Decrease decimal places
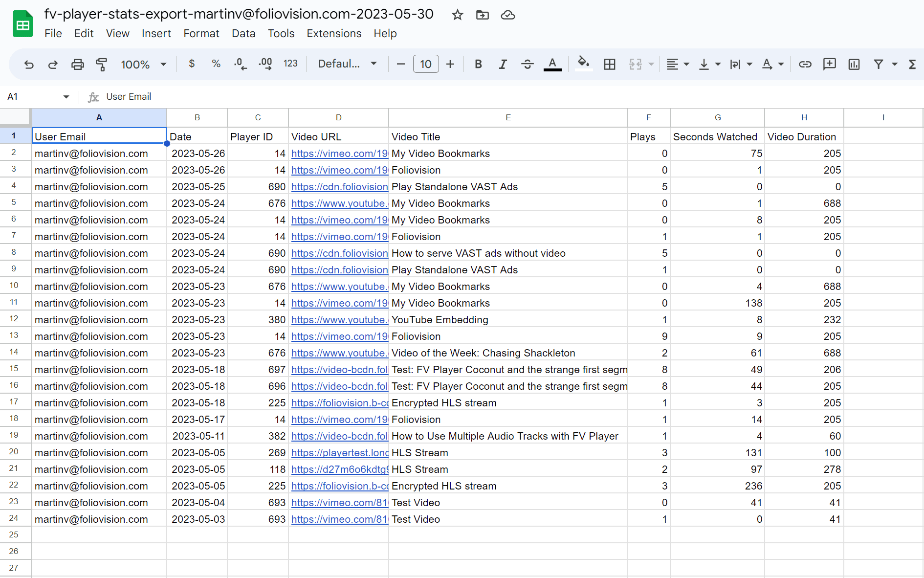 [x=240, y=64]
